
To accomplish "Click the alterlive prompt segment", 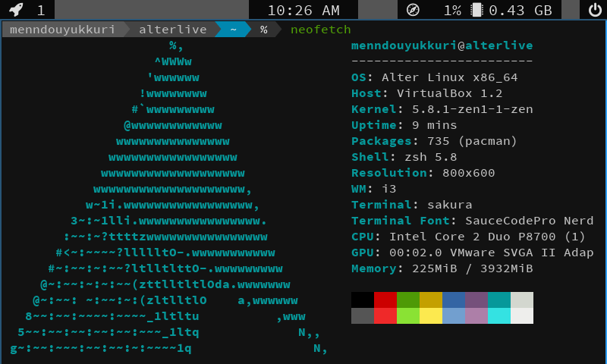I will point(173,30).
